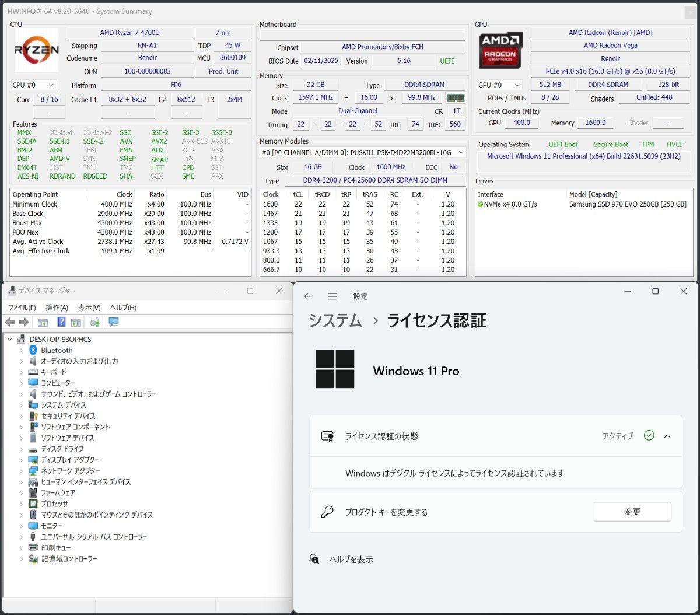
Task: Select the ヒューマン インターフェイス デバイス tree row
Action: [x=86, y=482]
